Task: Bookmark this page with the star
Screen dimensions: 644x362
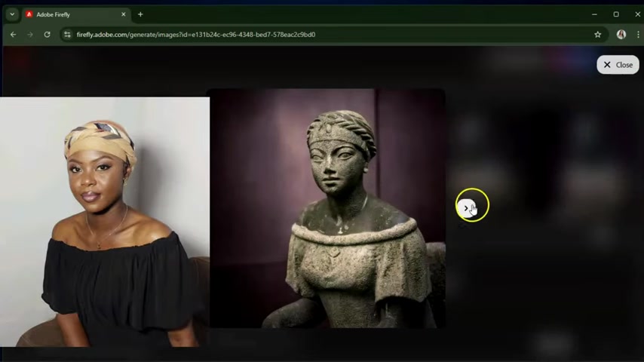Action: tap(597, 35)
